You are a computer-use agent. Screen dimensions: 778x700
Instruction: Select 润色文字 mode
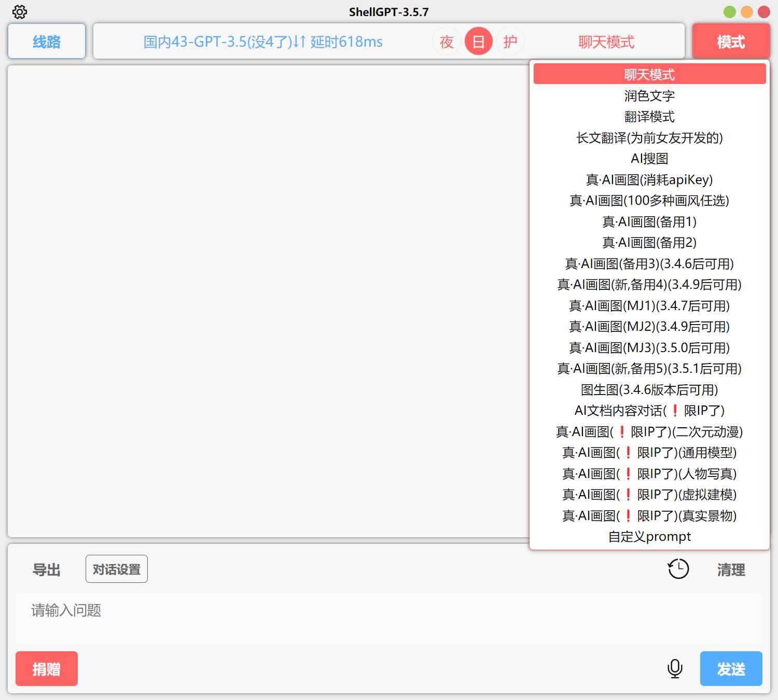coord(650,95)
